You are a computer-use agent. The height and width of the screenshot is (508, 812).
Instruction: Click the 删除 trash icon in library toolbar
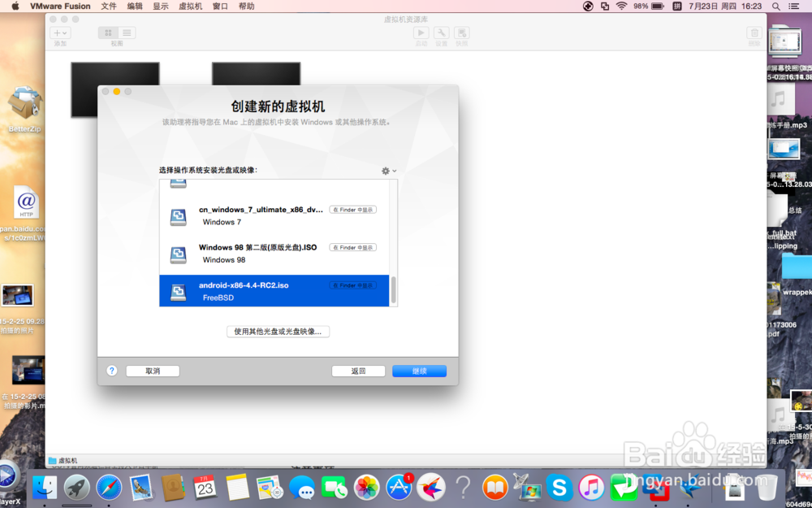click(x=754, y=33)
